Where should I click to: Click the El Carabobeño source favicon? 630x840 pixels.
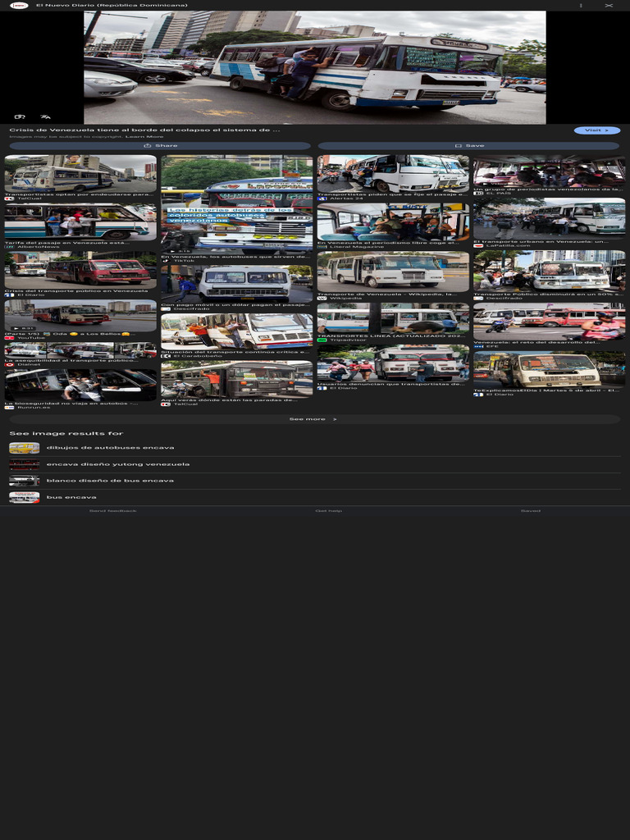[166, 356]
